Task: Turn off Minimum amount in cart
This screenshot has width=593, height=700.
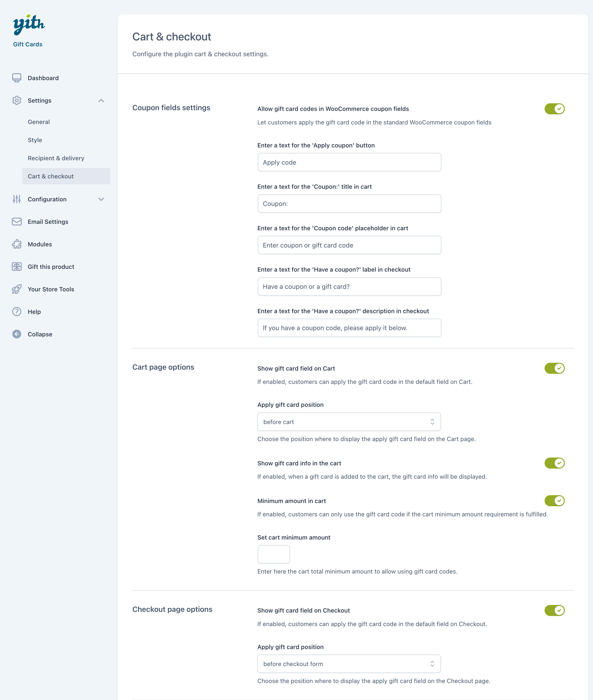Action: tap(554, 501)
